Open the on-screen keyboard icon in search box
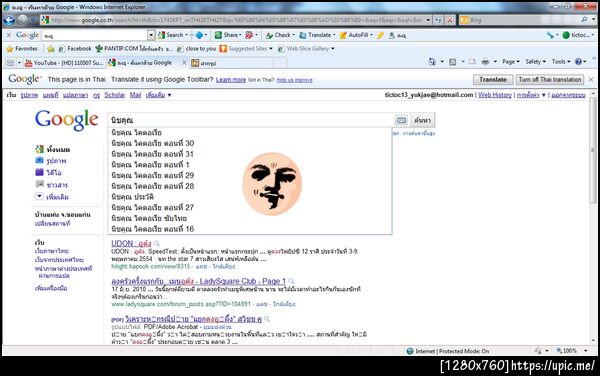Viewport: 600px width, 376px height. tap(401, 120)
